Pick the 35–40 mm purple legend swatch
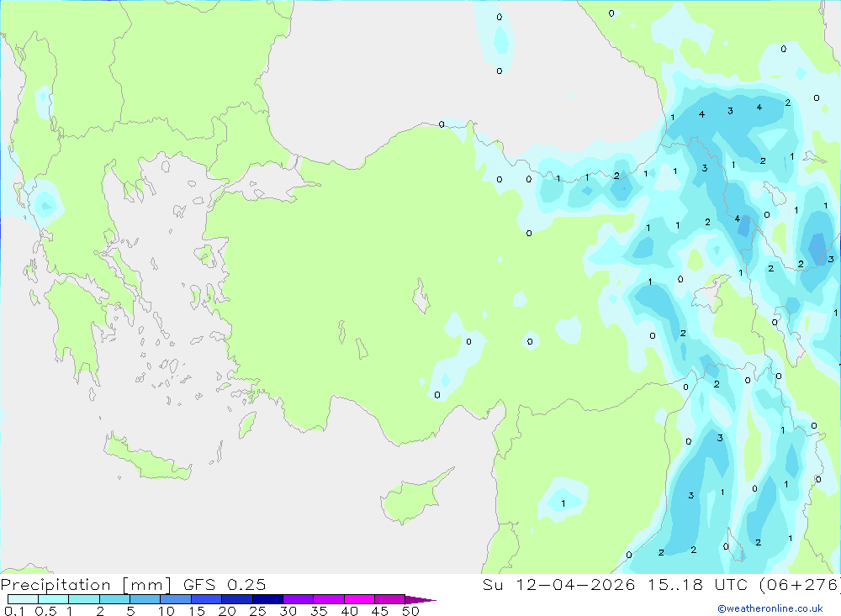Screen dimensions: 841x616 (x=329, y=599)
